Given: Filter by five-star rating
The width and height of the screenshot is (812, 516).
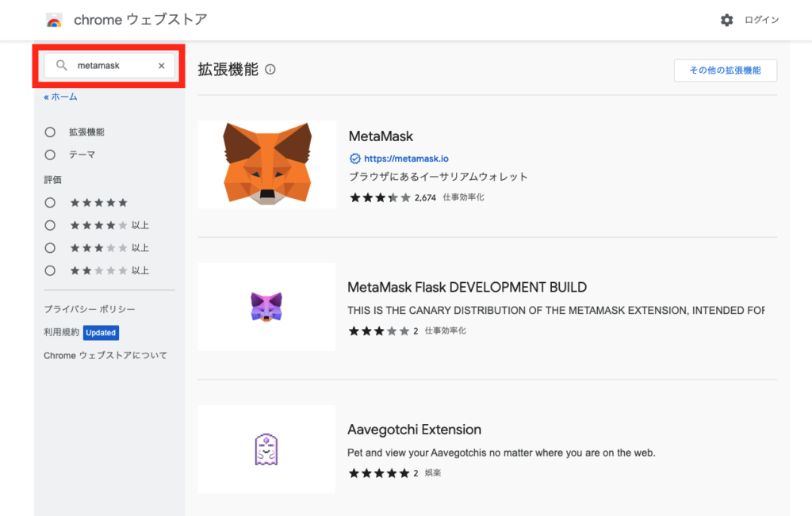Looking at the screenshot, I should (50, 203).
